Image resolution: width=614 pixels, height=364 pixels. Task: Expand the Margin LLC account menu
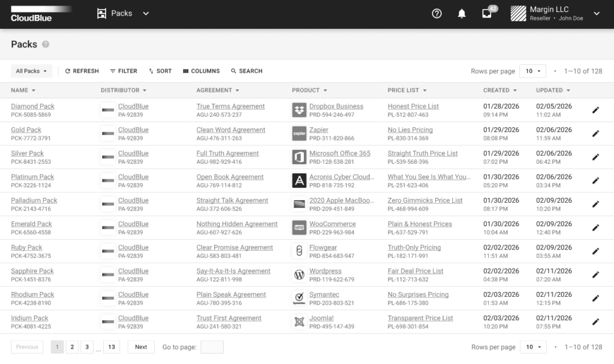click(x=596, y=14)
